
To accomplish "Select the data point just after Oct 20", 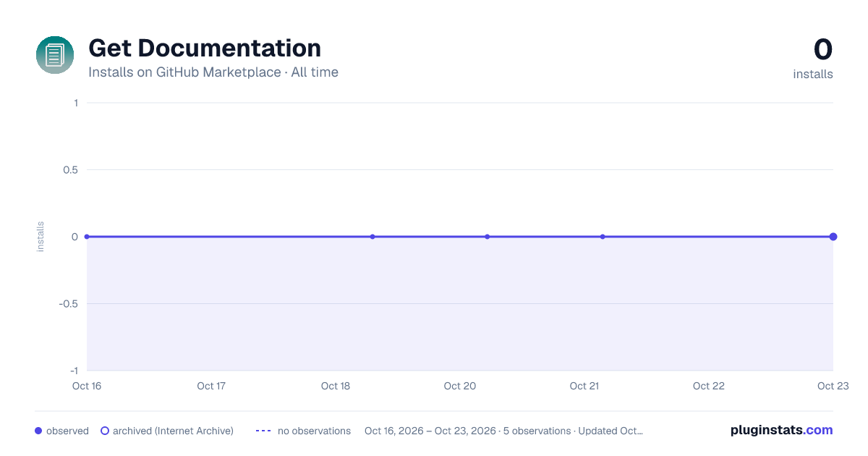I will pos(488,237).
